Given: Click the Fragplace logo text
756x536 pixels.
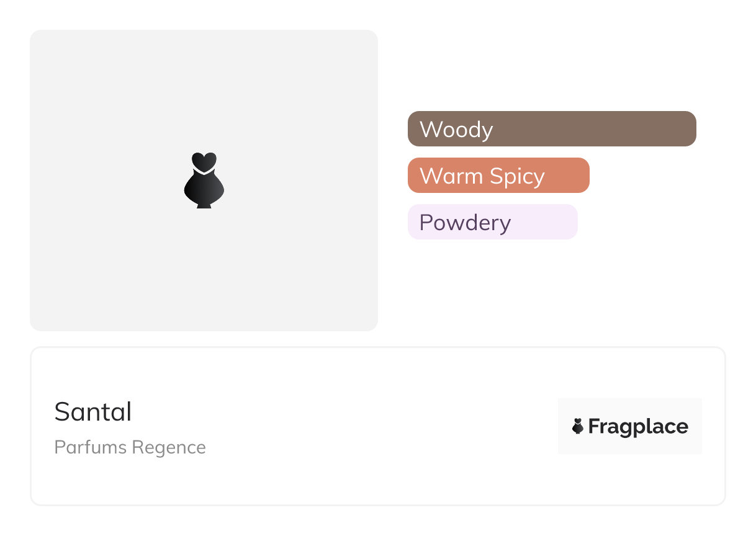Looking at the screenshot, I should coord(638,427).
